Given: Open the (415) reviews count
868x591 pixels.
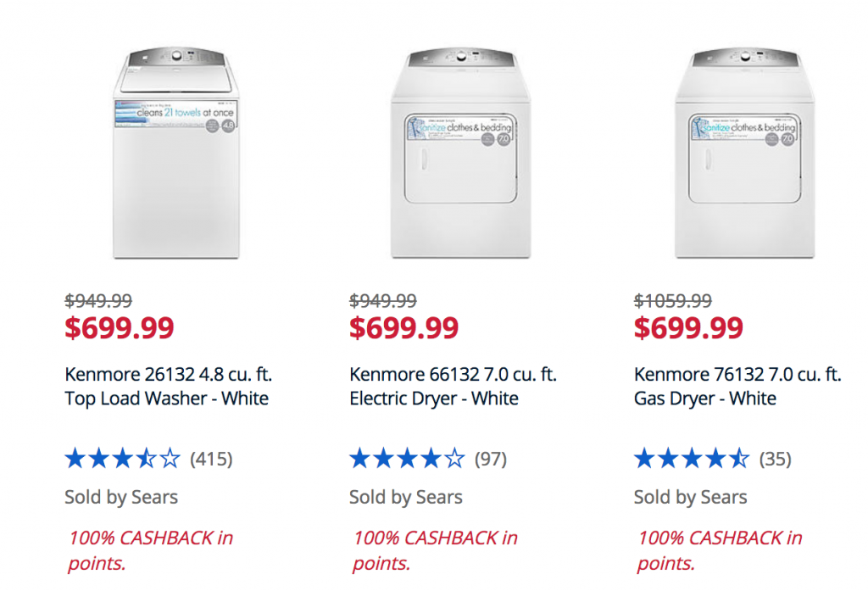Looking at the screenshot, I should point(211,460).
